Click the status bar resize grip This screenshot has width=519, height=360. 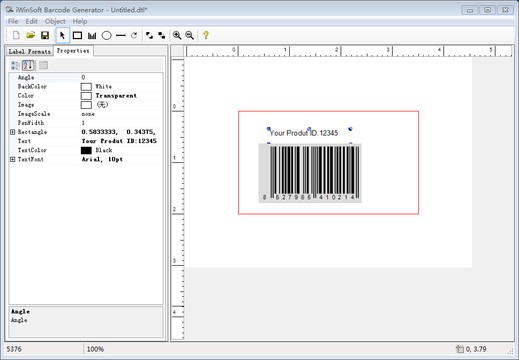[x=510, y=351]
